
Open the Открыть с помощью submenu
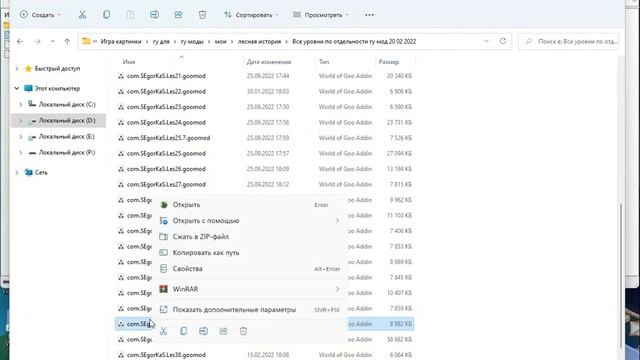[x=250, y=221]
